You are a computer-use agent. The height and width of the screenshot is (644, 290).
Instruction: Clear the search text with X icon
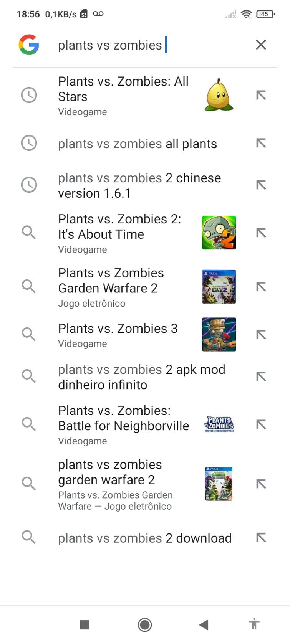261,45
